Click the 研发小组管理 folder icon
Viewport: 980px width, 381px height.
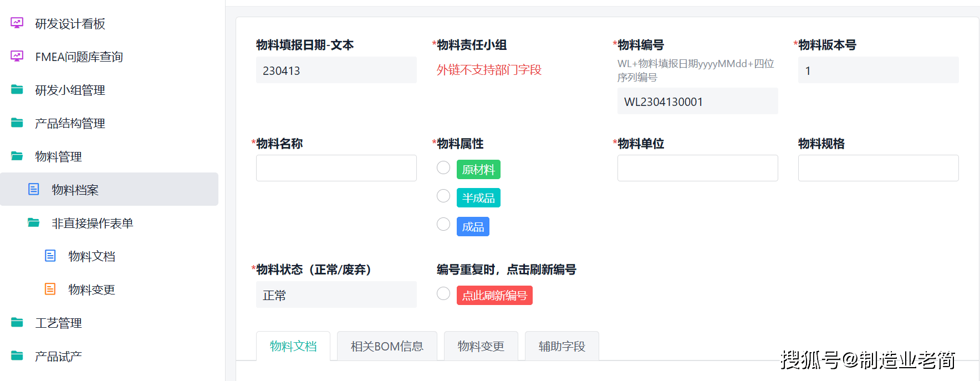(x=17, y=89)
